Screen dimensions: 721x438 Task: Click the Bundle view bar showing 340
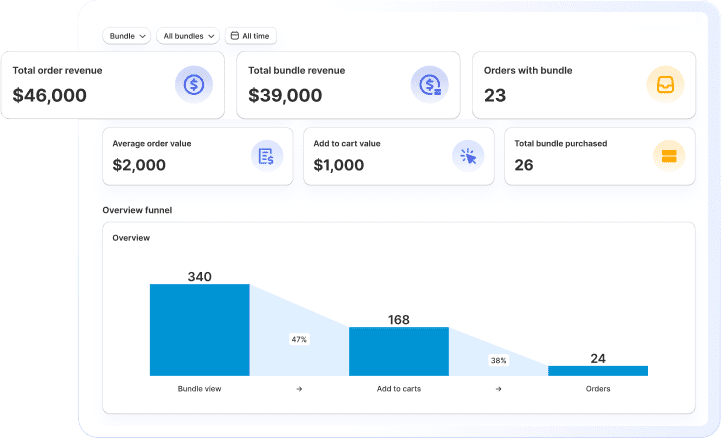199,329
